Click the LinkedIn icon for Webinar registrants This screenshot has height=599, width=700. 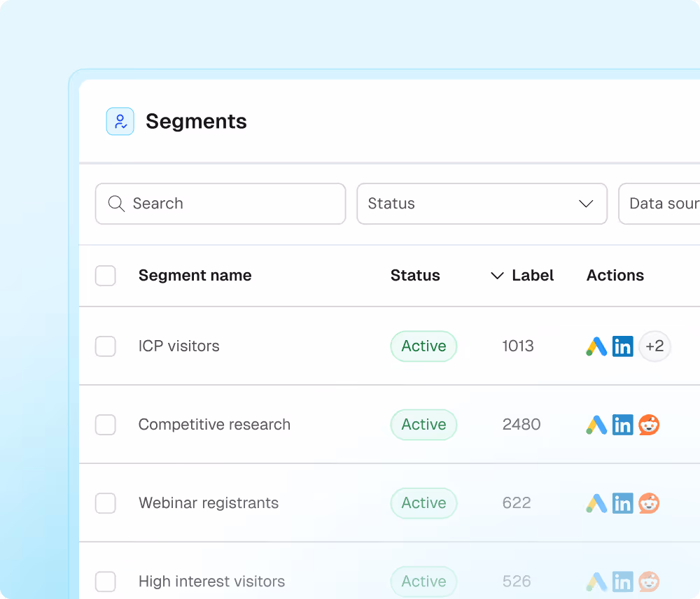click(x=622, y=503)
